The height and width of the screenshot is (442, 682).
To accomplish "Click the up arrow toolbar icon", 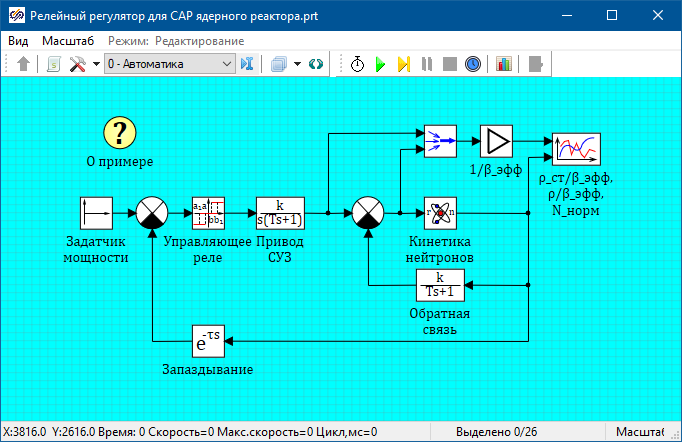I will (24, 64).
